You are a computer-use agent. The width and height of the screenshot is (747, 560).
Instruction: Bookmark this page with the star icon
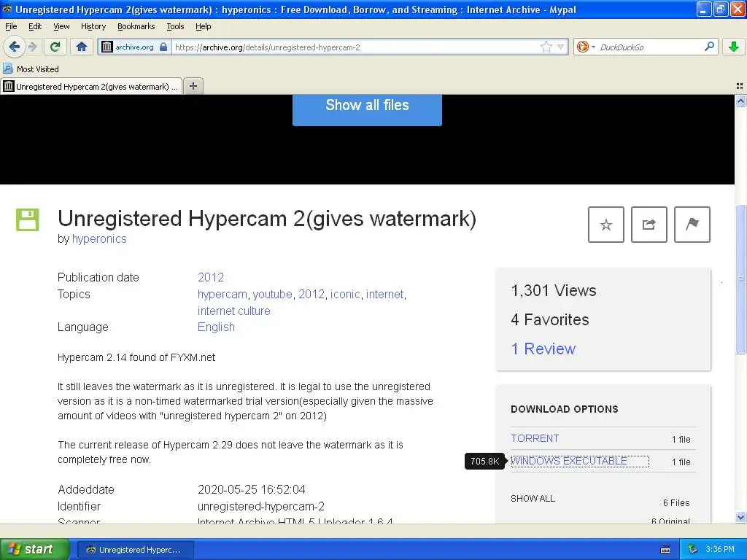tap(546, 47)
